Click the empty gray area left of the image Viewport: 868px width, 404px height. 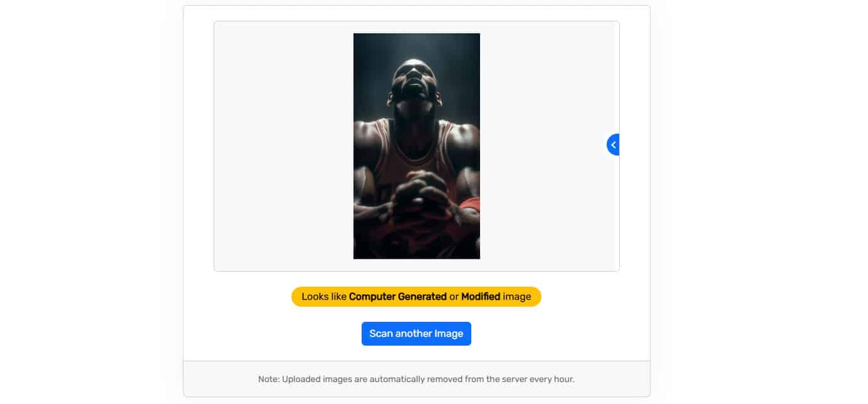coord(284,146)
